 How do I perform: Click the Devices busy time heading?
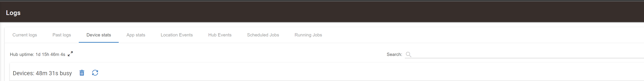[42, 73]
